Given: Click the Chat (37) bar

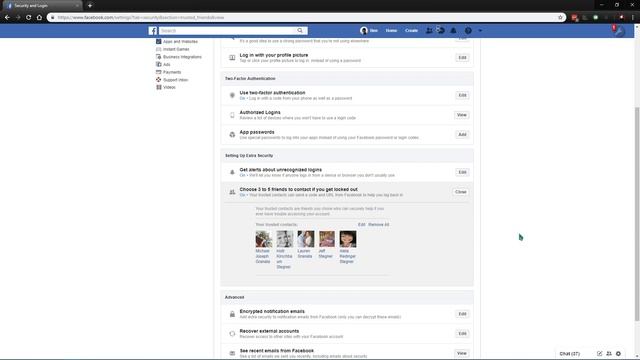Looking at the screenshot, I should coord(570,354).
